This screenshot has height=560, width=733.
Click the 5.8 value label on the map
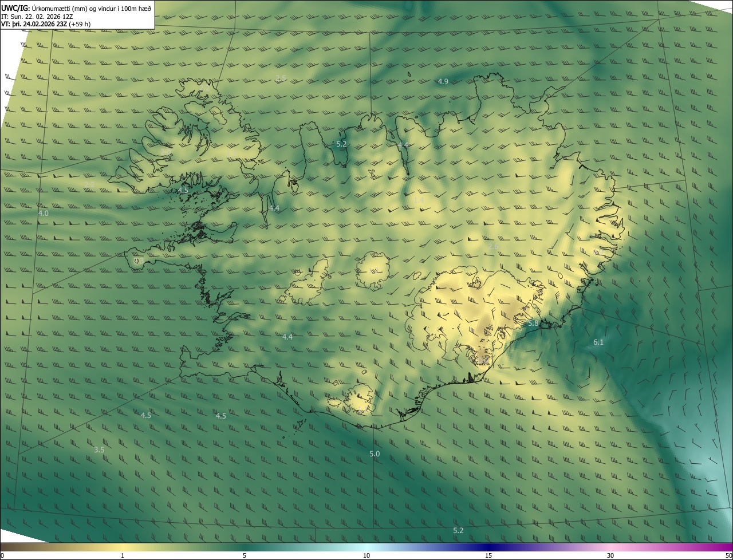click(x=533, y=324)
